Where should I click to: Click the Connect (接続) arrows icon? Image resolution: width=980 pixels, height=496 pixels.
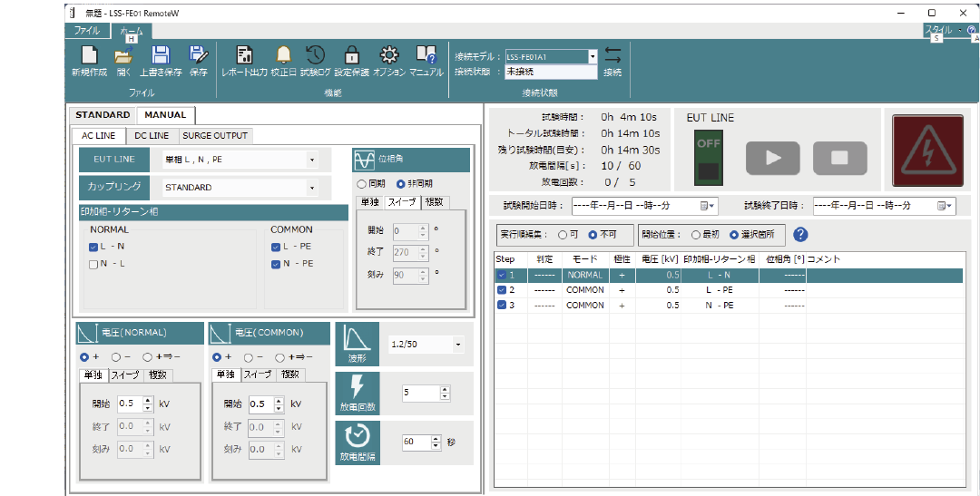pyautogui.click(x=612, y=56)
